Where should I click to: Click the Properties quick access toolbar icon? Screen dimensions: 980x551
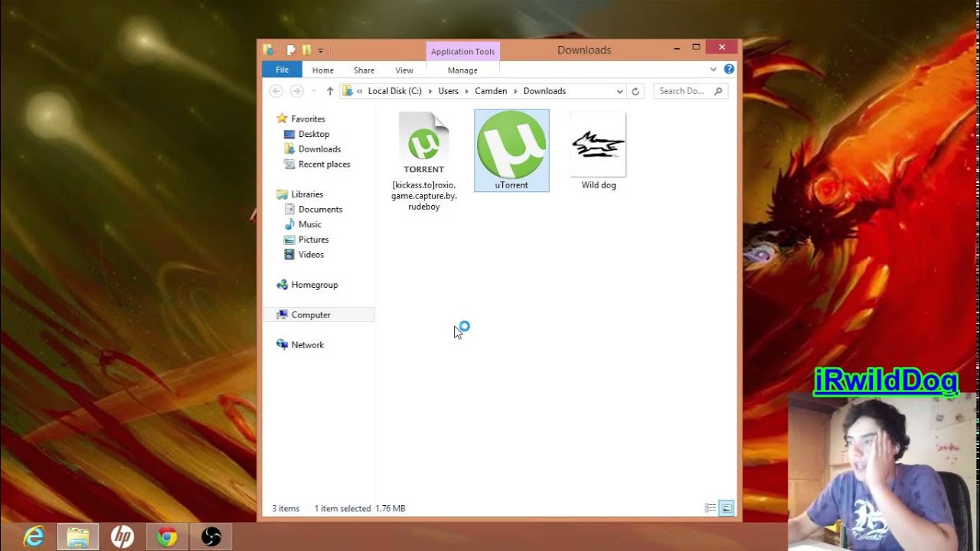pyautogui.click(x=291, y=50)
